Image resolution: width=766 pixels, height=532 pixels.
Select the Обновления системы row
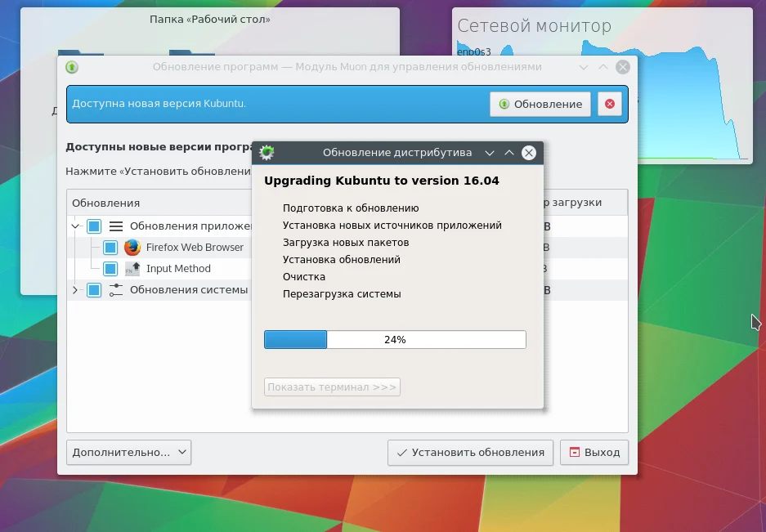(347, 290)
